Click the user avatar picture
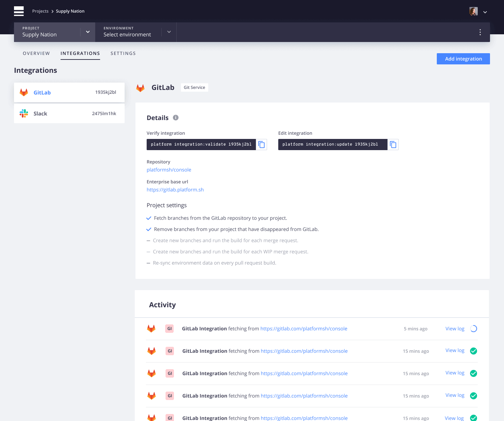The height and width of the screenshot is (421, 504). [x=474, y=11]
